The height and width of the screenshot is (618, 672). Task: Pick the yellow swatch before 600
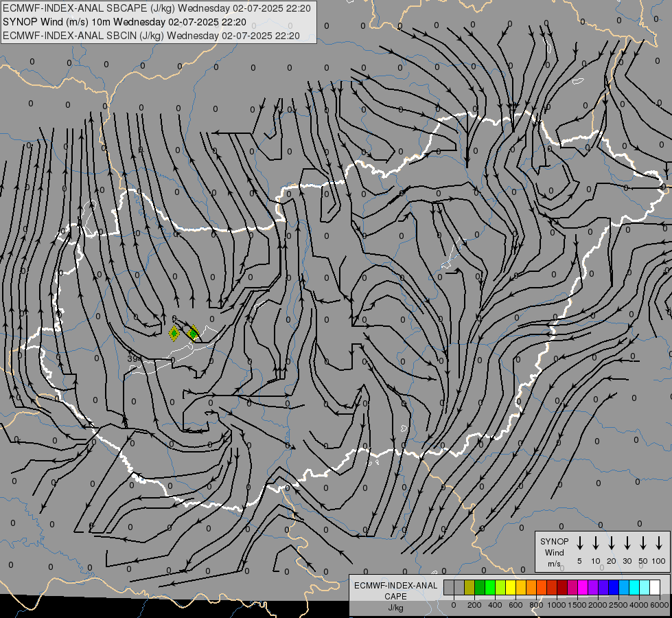[x=511, y=587]
